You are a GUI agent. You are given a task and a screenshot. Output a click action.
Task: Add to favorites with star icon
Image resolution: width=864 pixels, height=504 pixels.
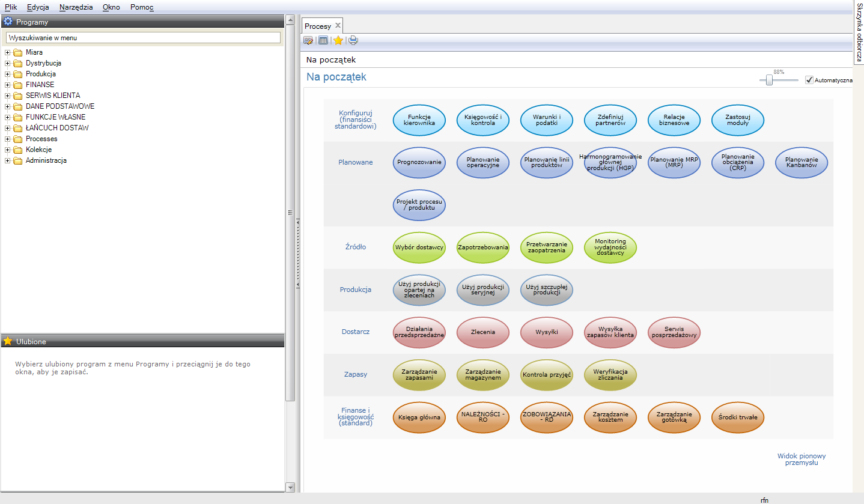(x=338, y=40)
